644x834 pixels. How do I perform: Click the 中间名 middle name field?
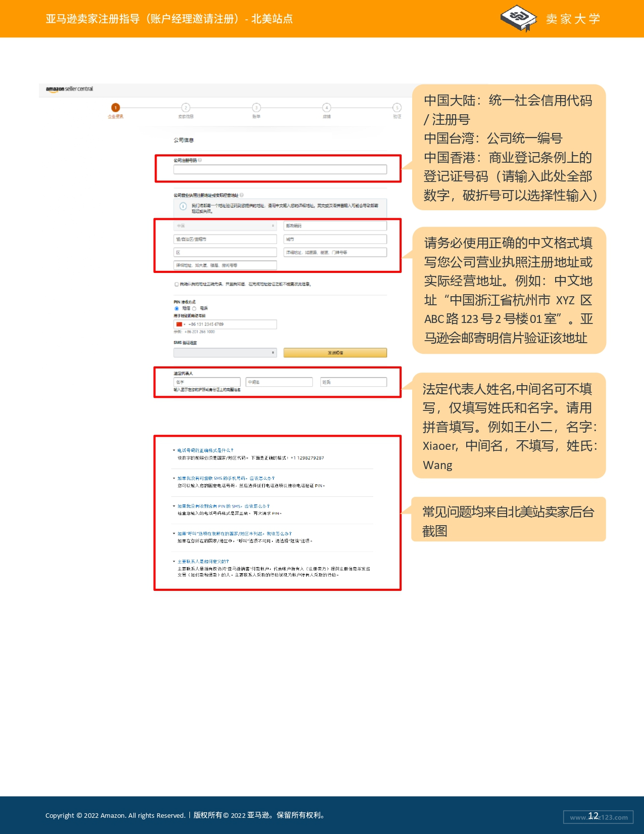(279, 382)
